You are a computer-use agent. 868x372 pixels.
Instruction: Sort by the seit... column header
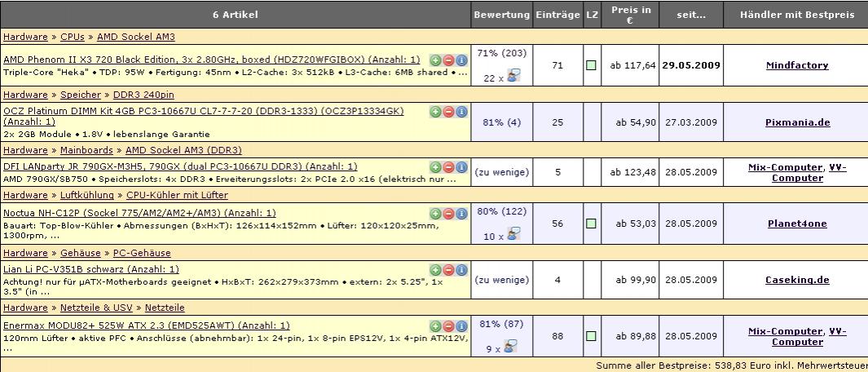pyautogui.click(x=691, y=15)
